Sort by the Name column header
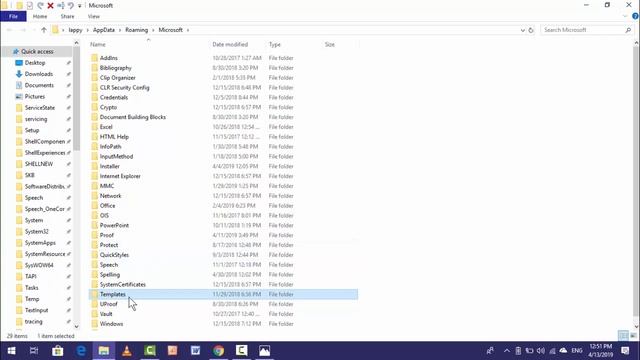The width and height of the screenshot is (640, 360). 98,44
